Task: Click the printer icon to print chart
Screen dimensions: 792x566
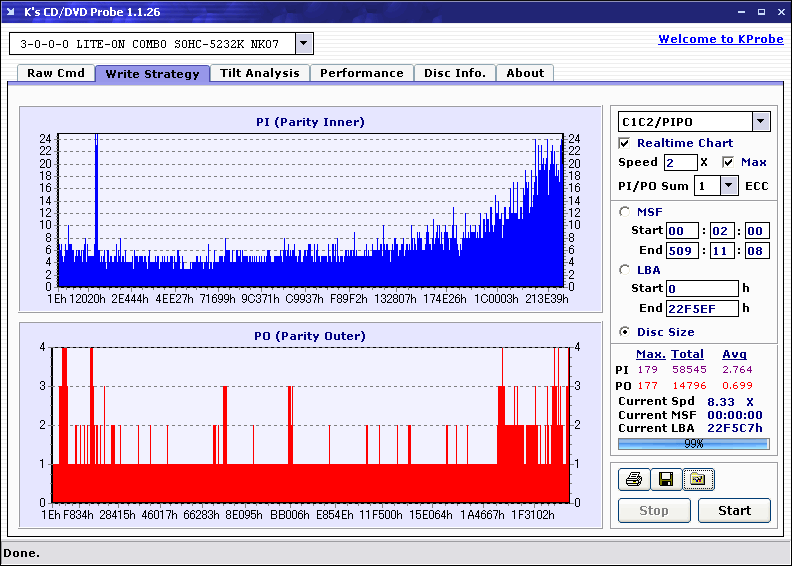Action: (x=633, y=480)
